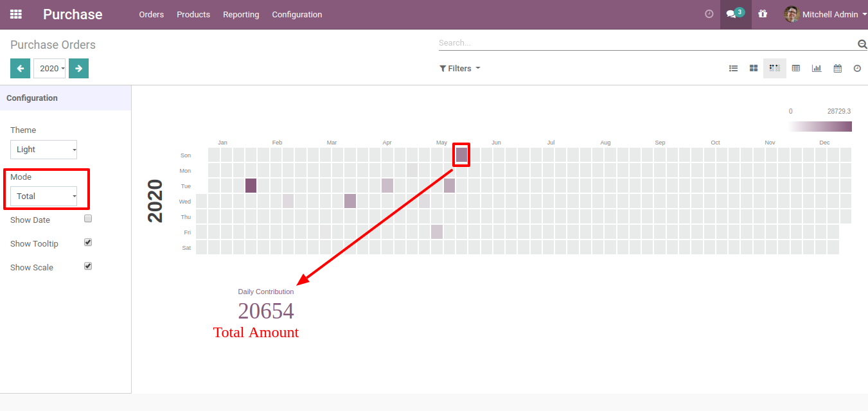This screenshot has width=868, height=411.
Task: Click the highlighted Sunday cell in May
Action: (x=461, y=155)
